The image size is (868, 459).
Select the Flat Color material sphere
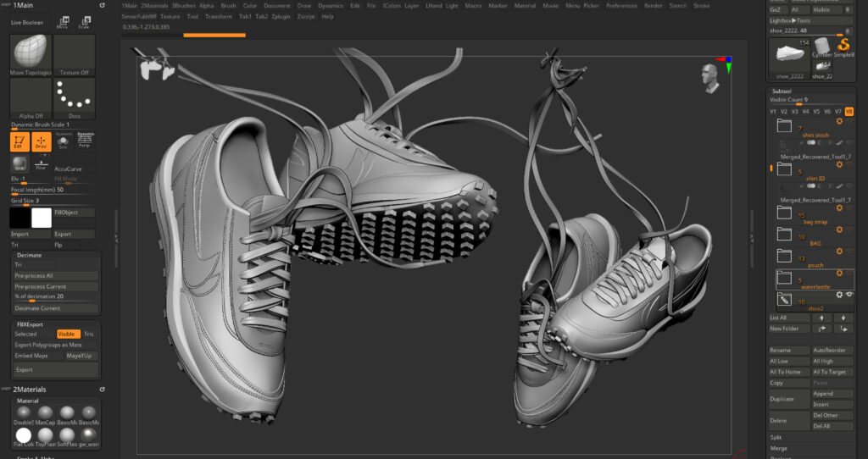(23, 435)
